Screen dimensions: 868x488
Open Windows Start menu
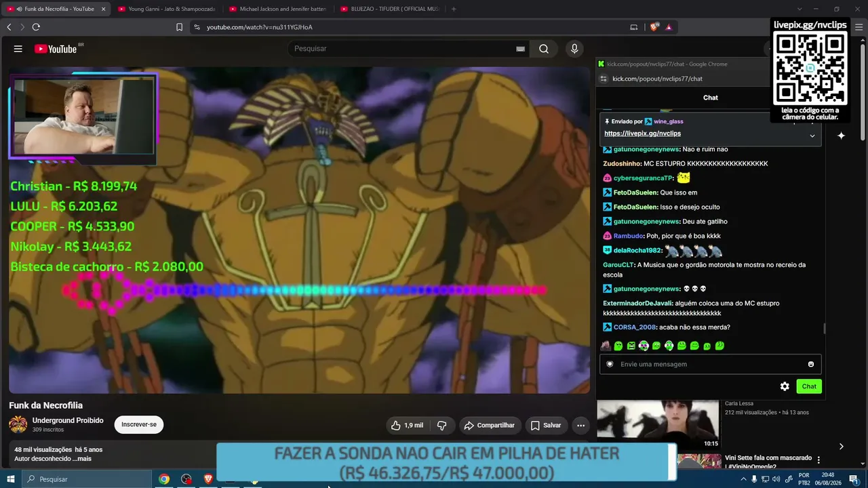(x=11, y=479)
